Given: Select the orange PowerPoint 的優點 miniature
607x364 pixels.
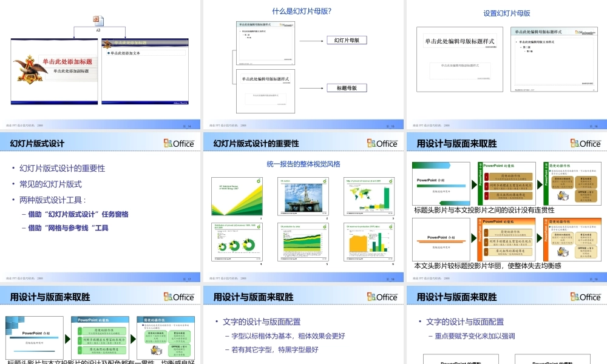Looking at the screenshot, I should 507,240.
